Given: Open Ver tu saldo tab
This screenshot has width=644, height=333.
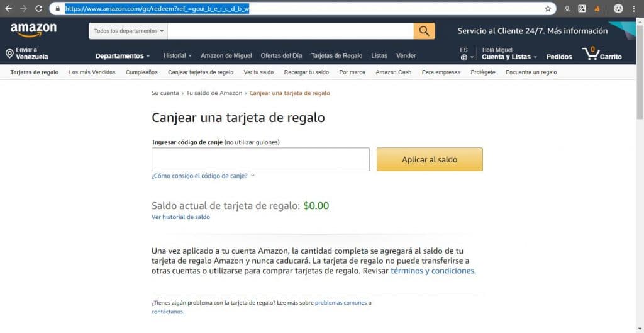Looking at the screenshot, I should point(258,72).
